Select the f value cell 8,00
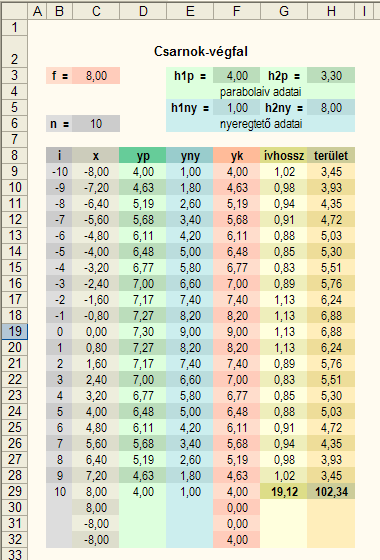Image resolution: width=380 pixels, height=560 pixels. [96, 76]
